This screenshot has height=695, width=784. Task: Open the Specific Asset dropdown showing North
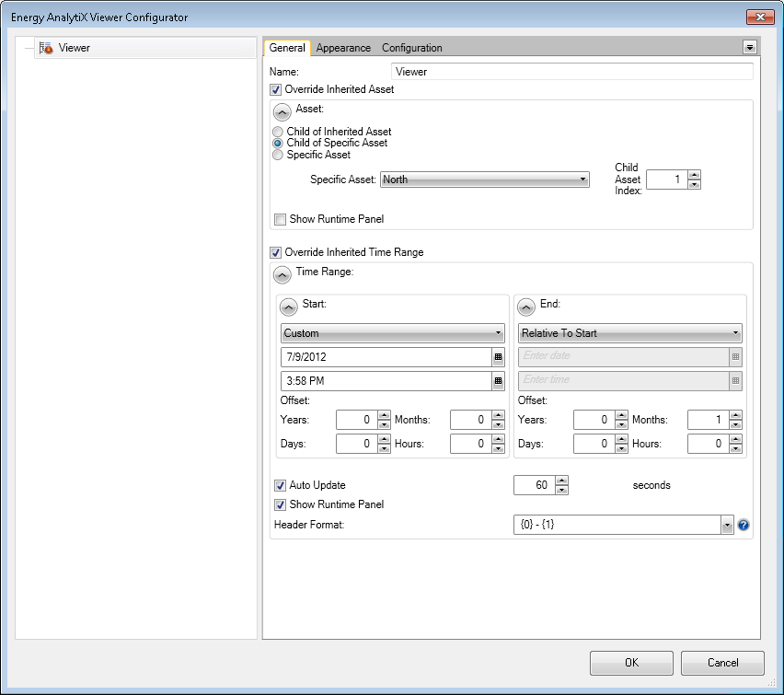pos(485,180)
